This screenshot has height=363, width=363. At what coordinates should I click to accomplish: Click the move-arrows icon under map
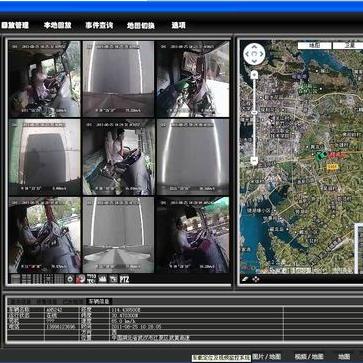click(255, 279)
